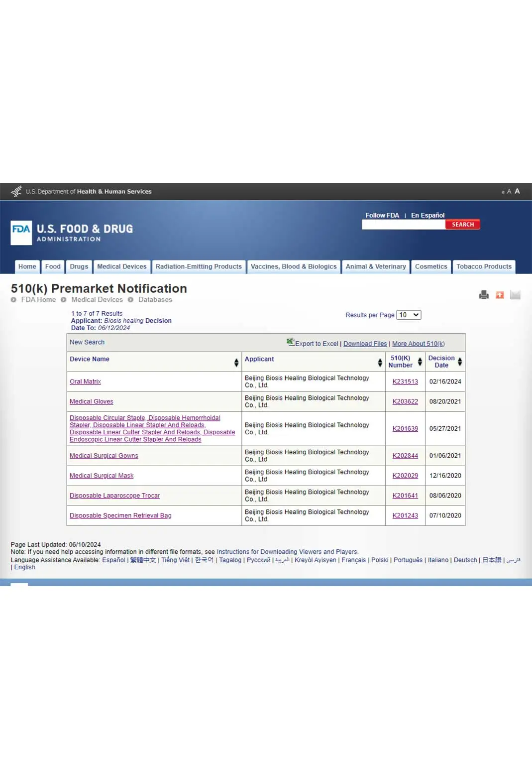The height and width of the screenshot is (760, 532).
Task: Open Results per Page dropdown
Action: click(409, 315)
